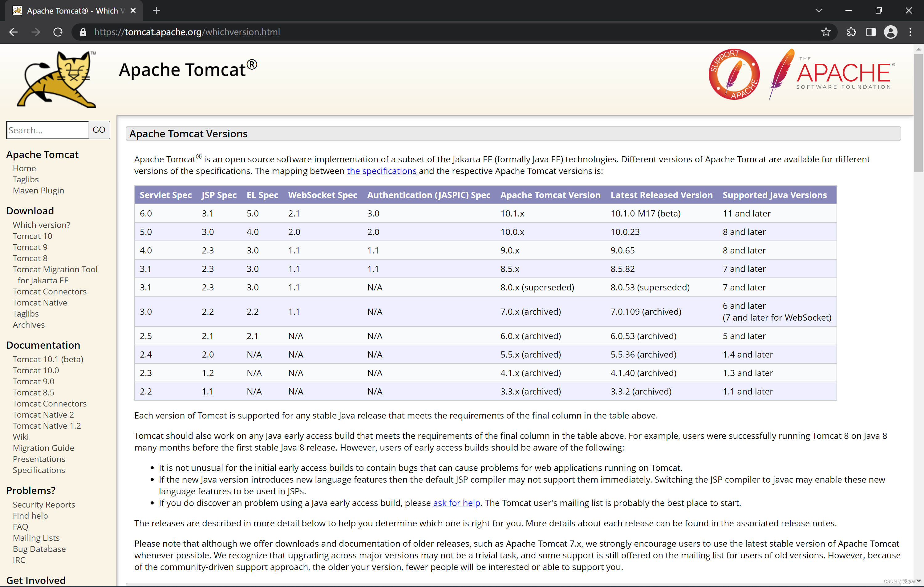Open the Home sidebar link
The height and width of the screenshot is (587, 924).
pos(24,168)
